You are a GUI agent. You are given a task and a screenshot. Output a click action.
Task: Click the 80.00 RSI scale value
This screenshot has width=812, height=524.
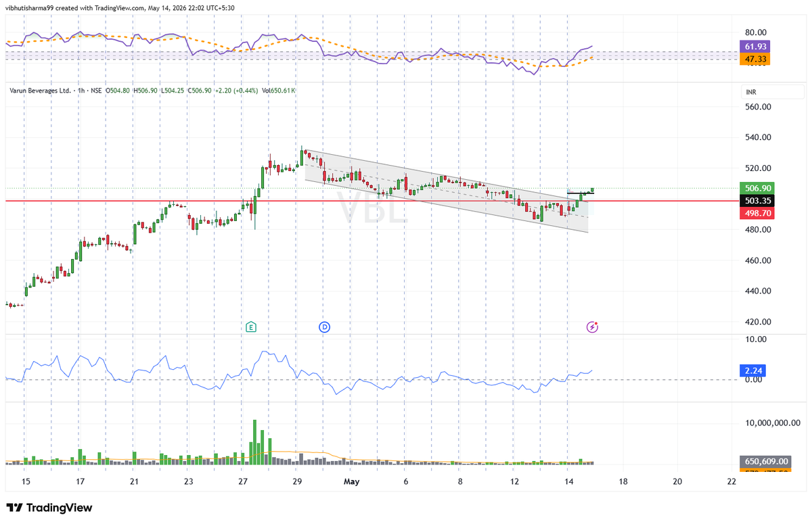click(757, 32)
